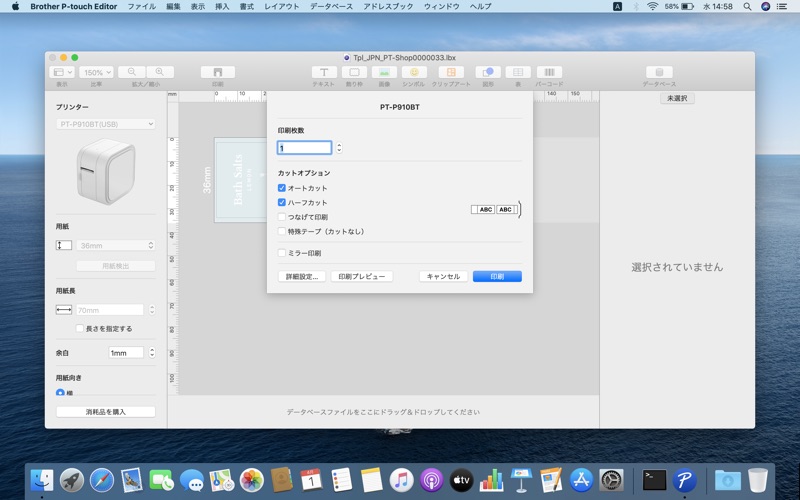
Task: Zoom in with the plus magnifier icon
Action: point(160,72)
